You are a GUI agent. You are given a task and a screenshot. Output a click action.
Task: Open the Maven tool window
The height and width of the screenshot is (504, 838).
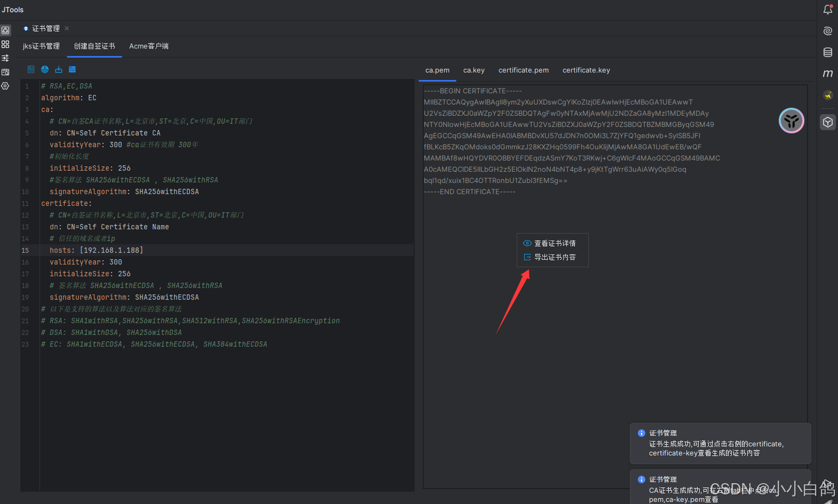[x=828, y=74]
